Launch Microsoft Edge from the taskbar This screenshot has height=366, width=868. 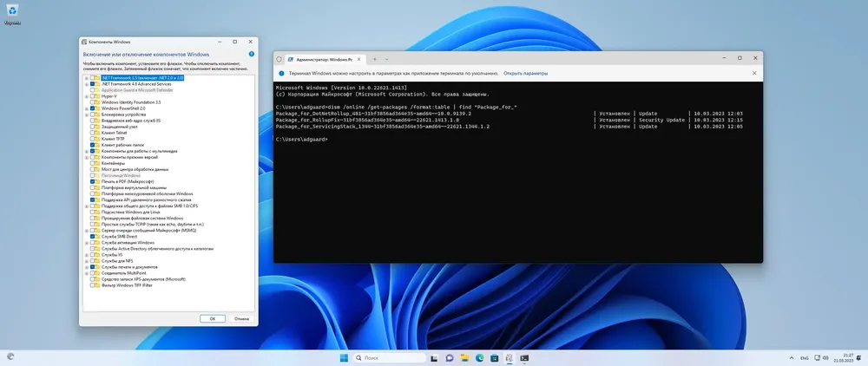[x=479, y=358]
